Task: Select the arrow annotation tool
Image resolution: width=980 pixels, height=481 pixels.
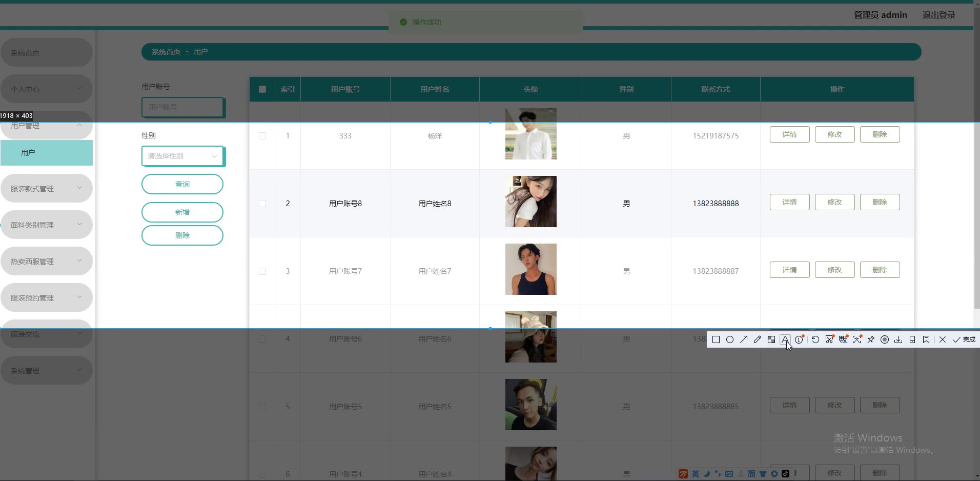Action: coord(744,339)
